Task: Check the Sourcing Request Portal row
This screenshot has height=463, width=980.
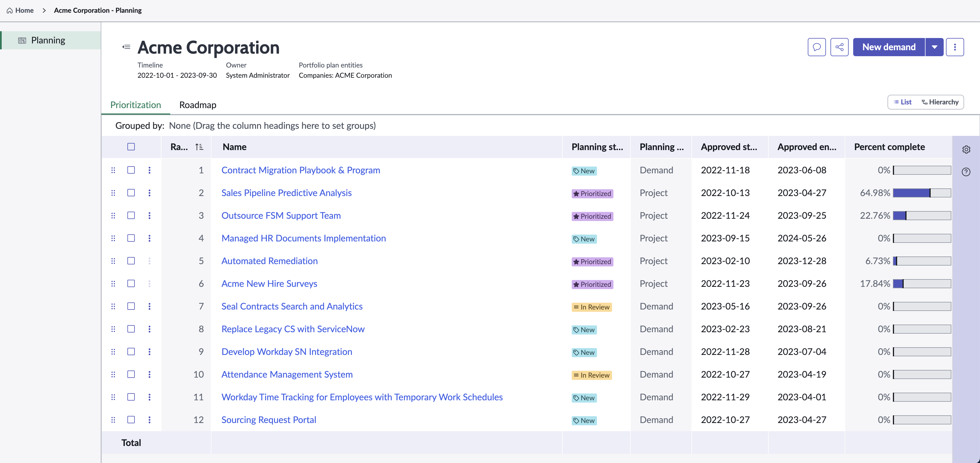Action: pyautogui.click(x=131, y=420)
